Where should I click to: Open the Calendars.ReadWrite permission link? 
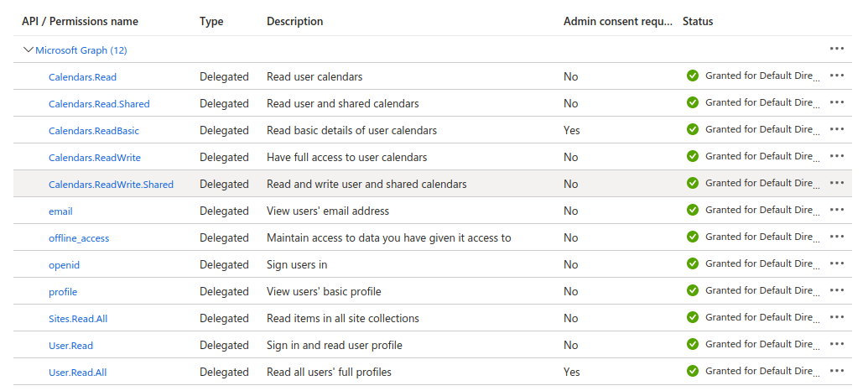click(x=95, y=158)
